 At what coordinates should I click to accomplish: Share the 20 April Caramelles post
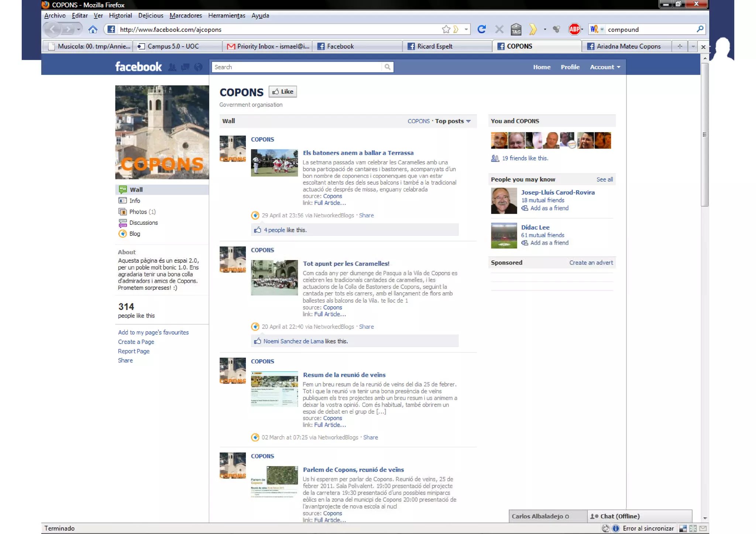pyautogui.click(x=366, y=327)
